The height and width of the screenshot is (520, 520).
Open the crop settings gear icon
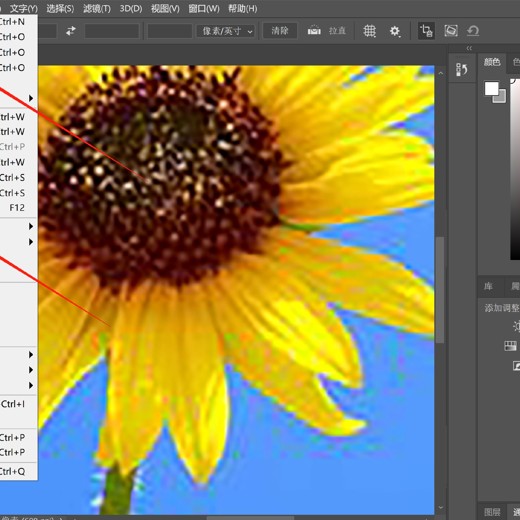395,31
